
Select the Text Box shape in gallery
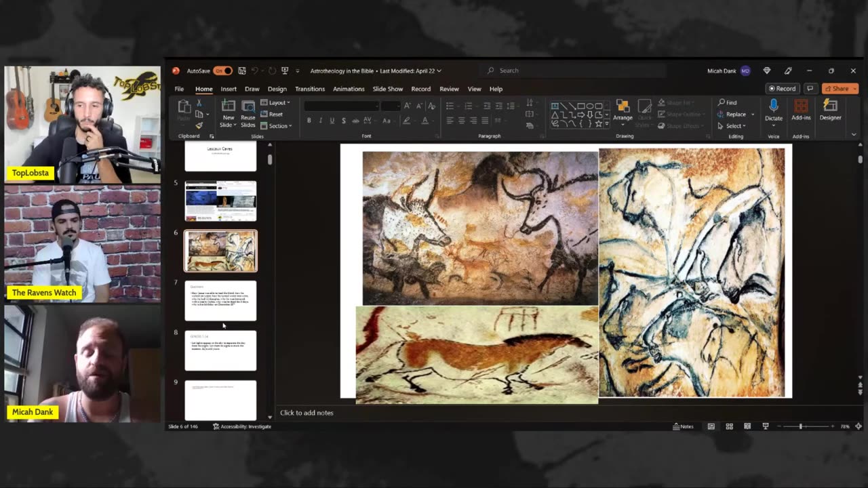(555, 106)
